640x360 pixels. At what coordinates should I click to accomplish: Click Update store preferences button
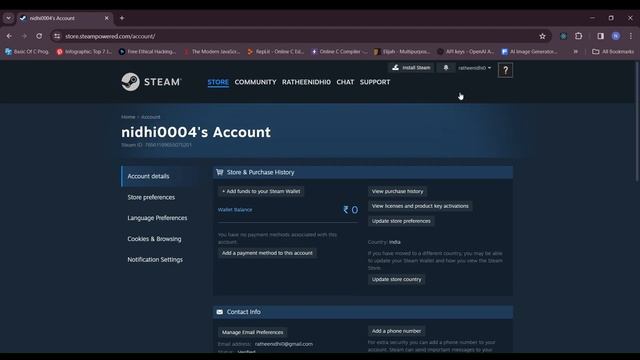(401, 221)
